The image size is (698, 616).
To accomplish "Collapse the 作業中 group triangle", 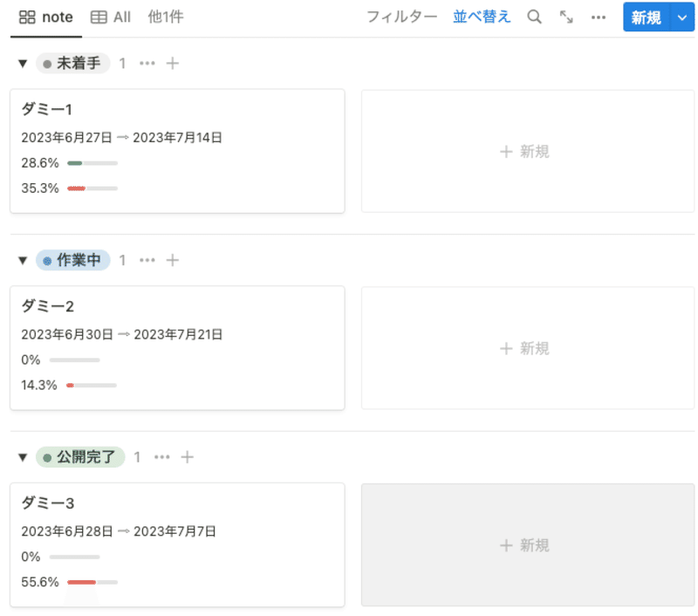I will coord(23,260).
